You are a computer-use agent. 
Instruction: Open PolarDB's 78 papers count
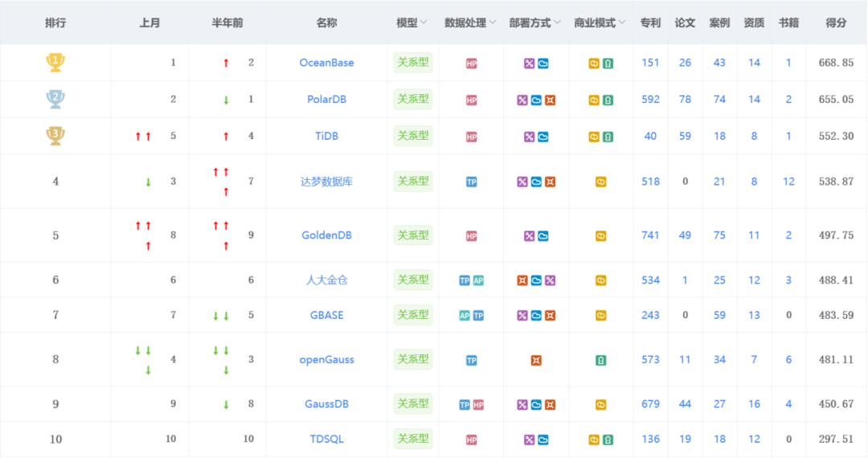click(x=685, y=99)
